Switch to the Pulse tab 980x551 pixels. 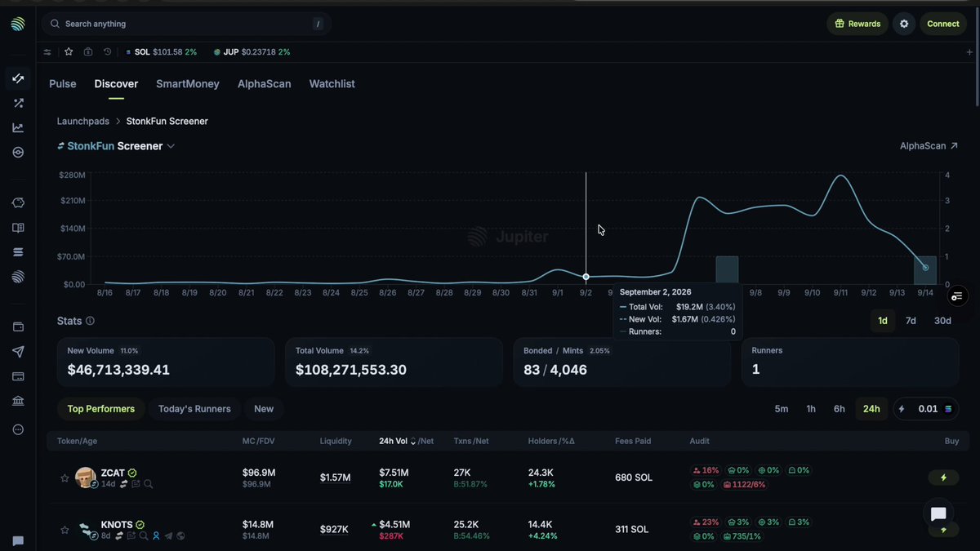(x=63, y=84)
